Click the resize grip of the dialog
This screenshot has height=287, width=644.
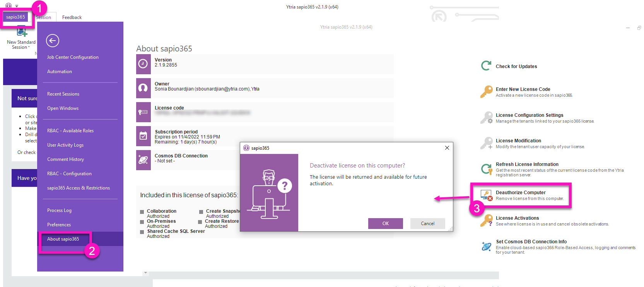(x=450, y=229)
